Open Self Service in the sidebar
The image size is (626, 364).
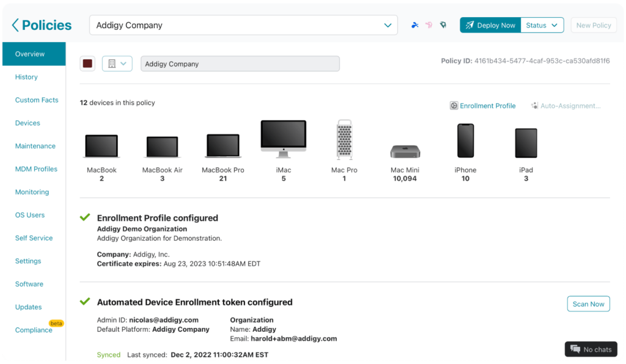pos(34,238)
